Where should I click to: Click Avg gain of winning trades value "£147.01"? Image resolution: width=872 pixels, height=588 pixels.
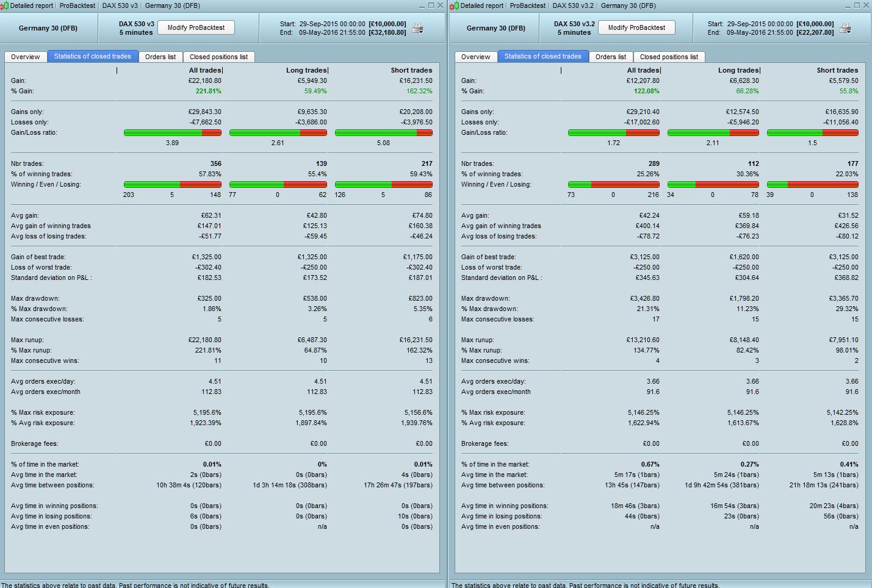tap(209, 226)
